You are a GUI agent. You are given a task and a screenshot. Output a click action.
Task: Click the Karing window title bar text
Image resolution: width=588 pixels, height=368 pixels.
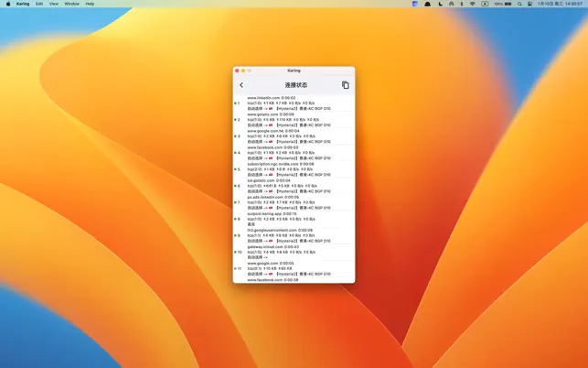pos(294,70)
